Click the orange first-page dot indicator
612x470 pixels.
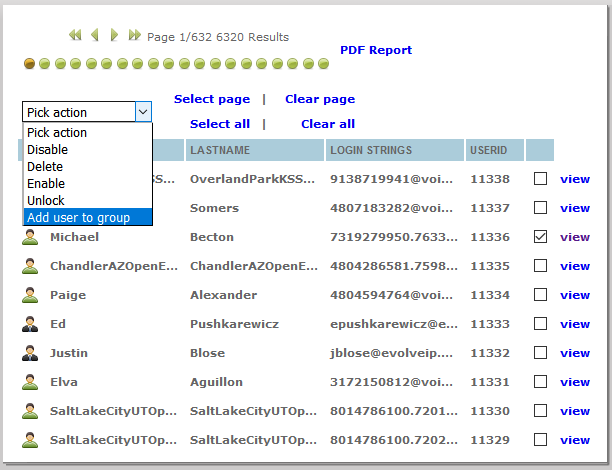[x=30, y=64]
